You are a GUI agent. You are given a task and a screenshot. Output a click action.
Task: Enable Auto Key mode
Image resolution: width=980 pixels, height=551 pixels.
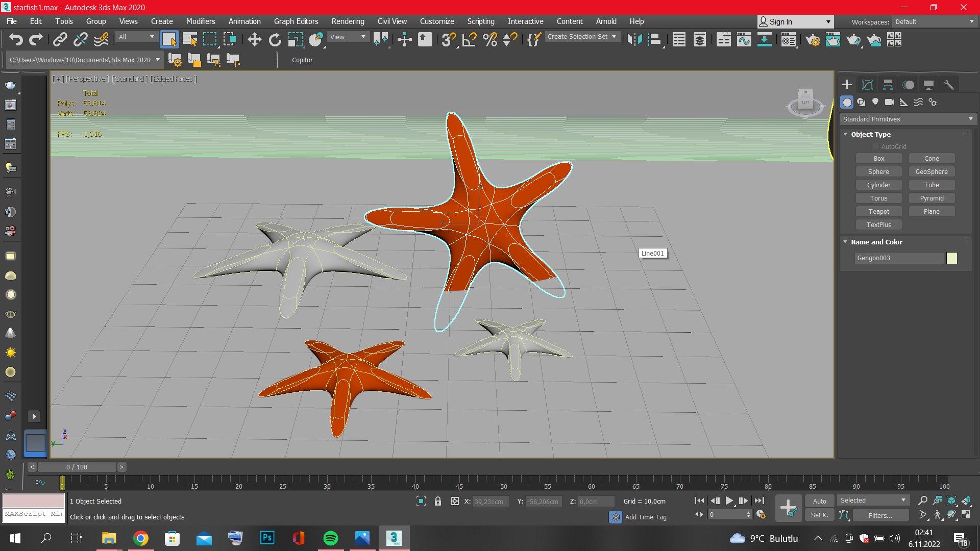819,501
